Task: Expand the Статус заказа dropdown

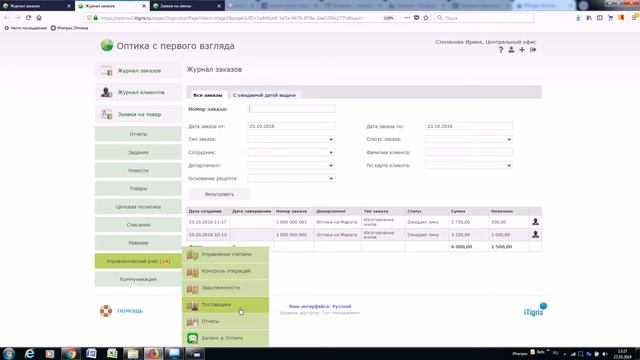Action: pyautogui.click(x=509, y=139)
